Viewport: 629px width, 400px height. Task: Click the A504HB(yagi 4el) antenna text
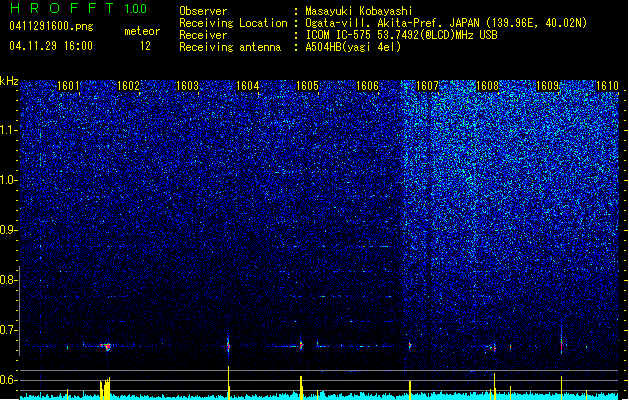[353, 47]
